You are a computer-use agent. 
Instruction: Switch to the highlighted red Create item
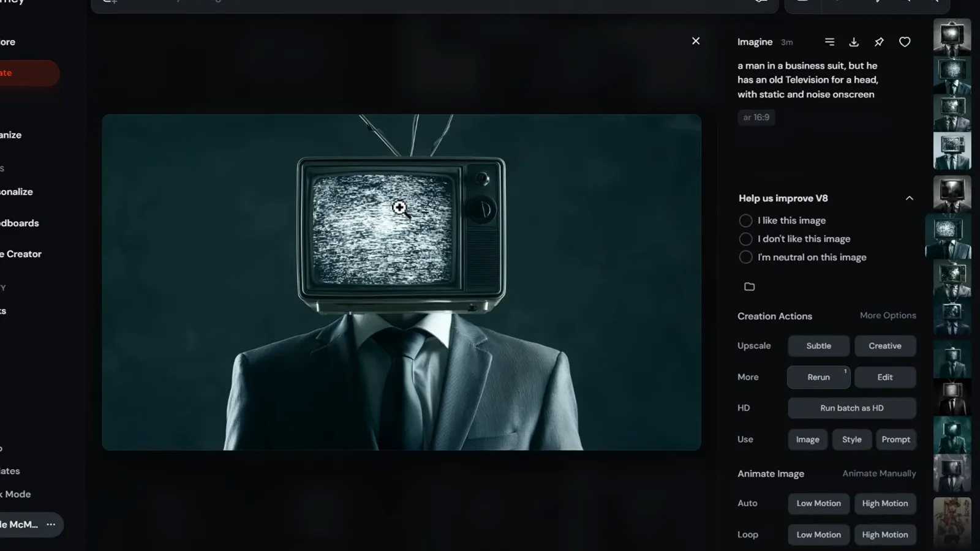pos(29,73)
